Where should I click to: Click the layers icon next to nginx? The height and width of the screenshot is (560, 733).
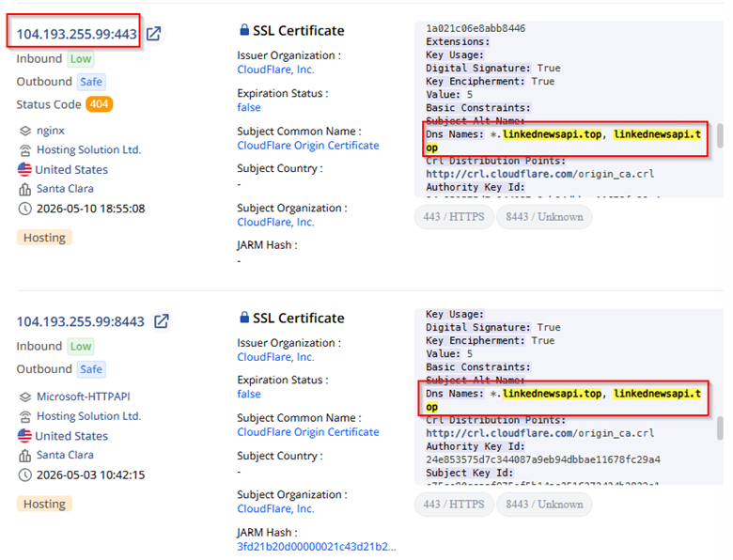click(24, 131)
